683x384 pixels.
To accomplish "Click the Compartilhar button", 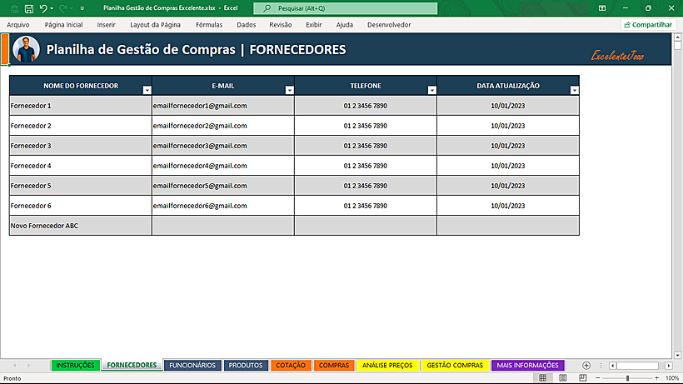I will (x=648, y=25).
